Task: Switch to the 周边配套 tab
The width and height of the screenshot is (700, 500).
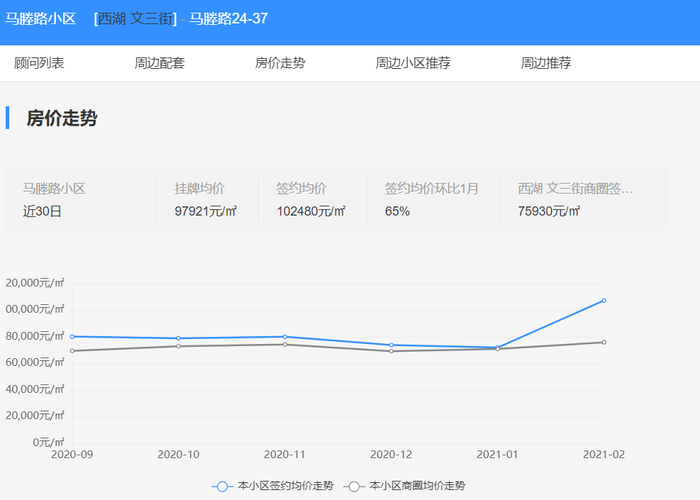Action: point(159,63)
